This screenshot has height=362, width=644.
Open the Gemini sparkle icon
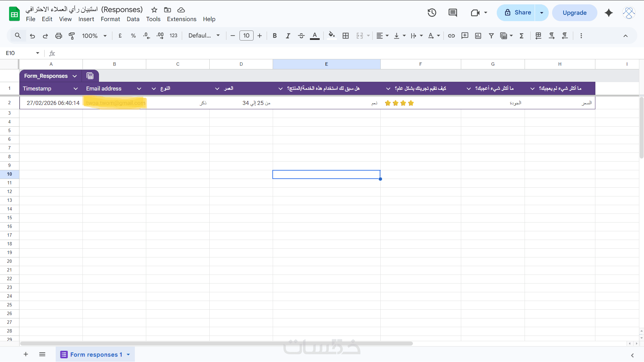click(x=608, y=13)
